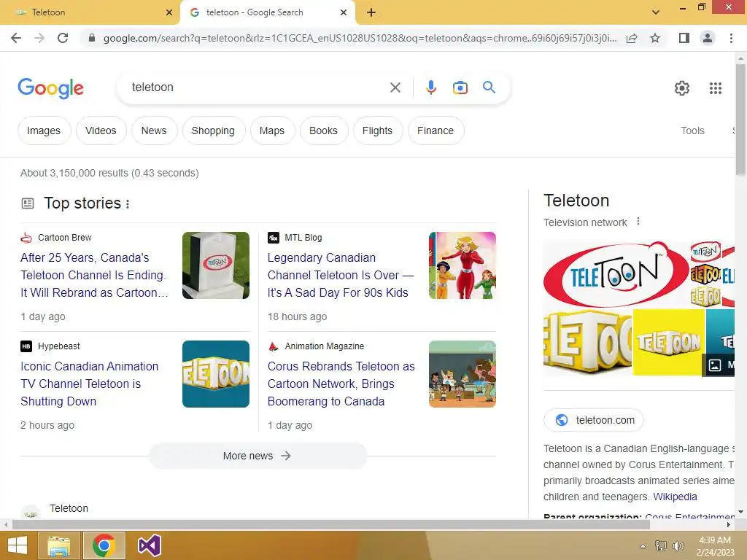Open Top stories options menu
This screenshot has width=747, height=560.
click(128, 204)
